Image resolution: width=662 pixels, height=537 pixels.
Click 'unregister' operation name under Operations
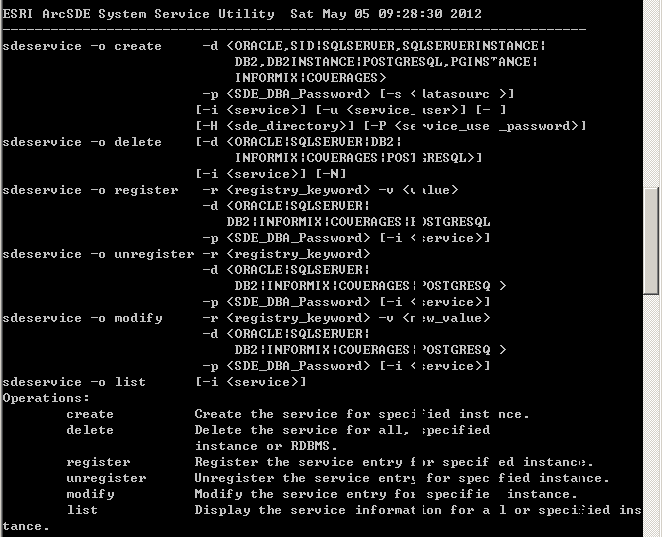click(x=106, y=478)
